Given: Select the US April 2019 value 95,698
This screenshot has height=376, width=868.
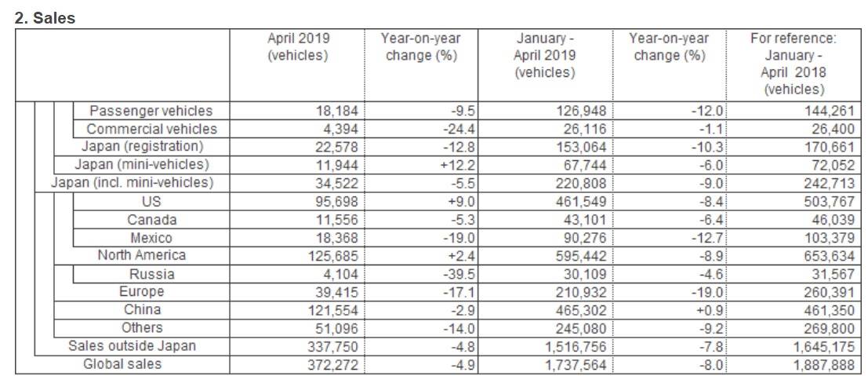Looking at the screenshot, I should [x=336, y=201].
